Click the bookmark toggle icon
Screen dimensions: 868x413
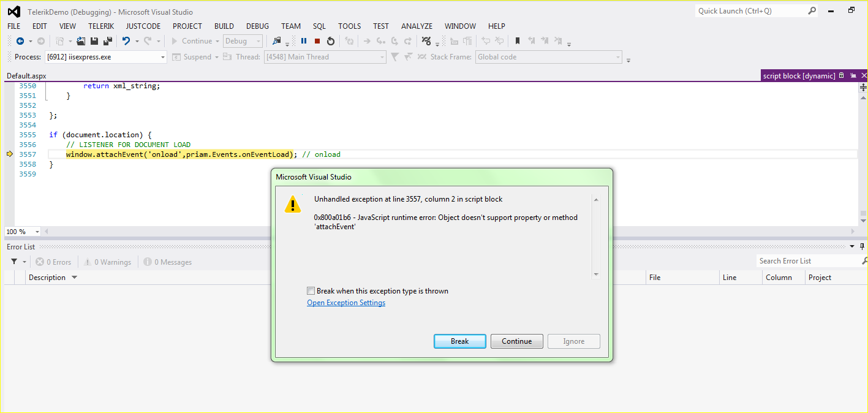click(x=518, y=41)
